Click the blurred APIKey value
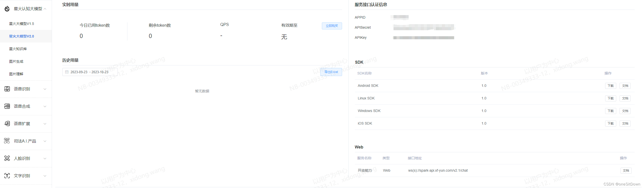The width and height of the screenshot is (644, 188). (x=424, y=38)
